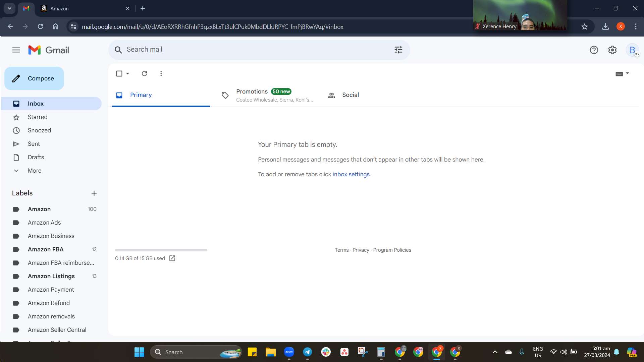The width and height of the screenshot is (644, 362).
Task: Tick the select-all messages checkbox
Action: [119, 73]
